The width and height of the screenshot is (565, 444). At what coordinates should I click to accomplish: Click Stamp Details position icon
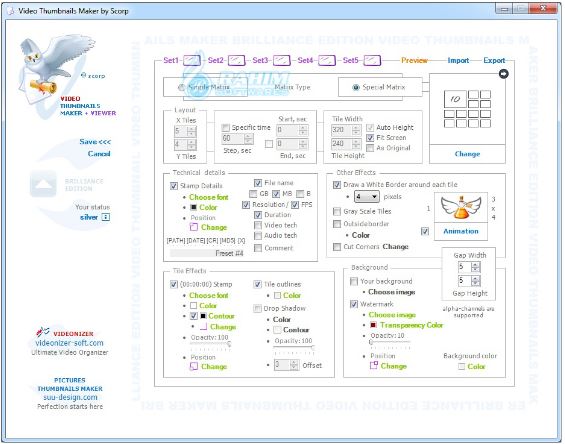[194, 227]
